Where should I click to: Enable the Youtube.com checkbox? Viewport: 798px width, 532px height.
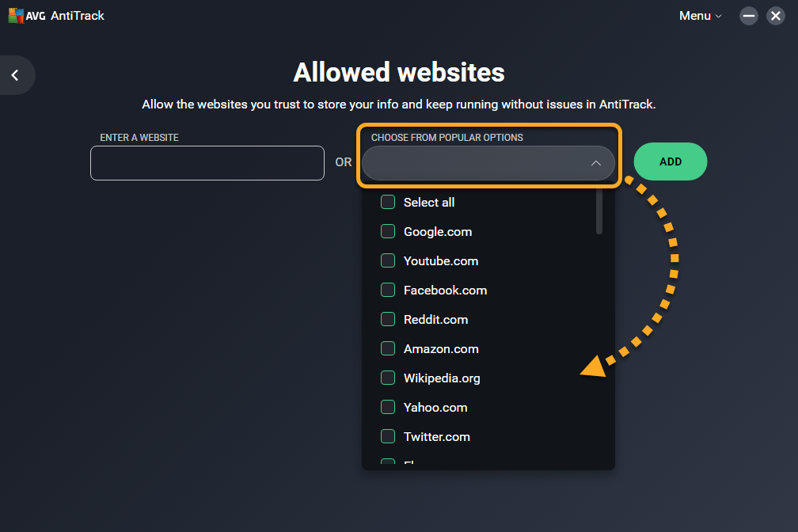pyautogui.click(x=388, y=261)
